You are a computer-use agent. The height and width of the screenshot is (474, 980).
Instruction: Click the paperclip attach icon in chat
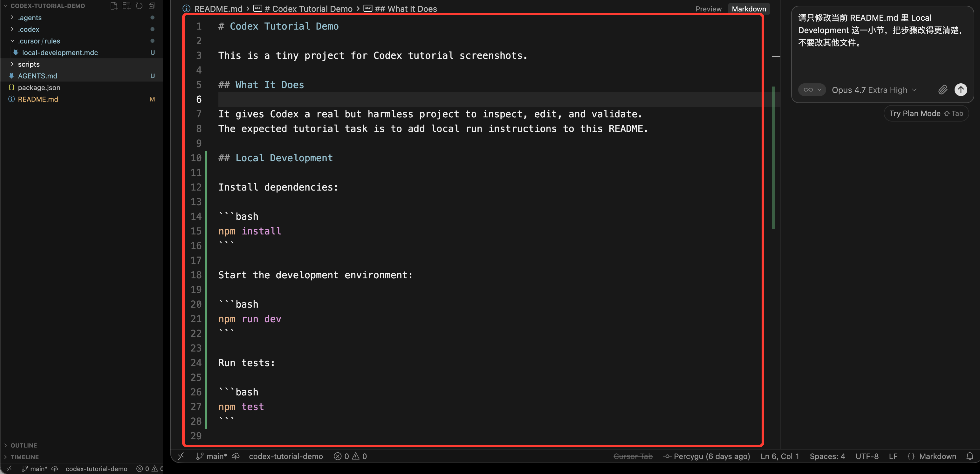942,90
